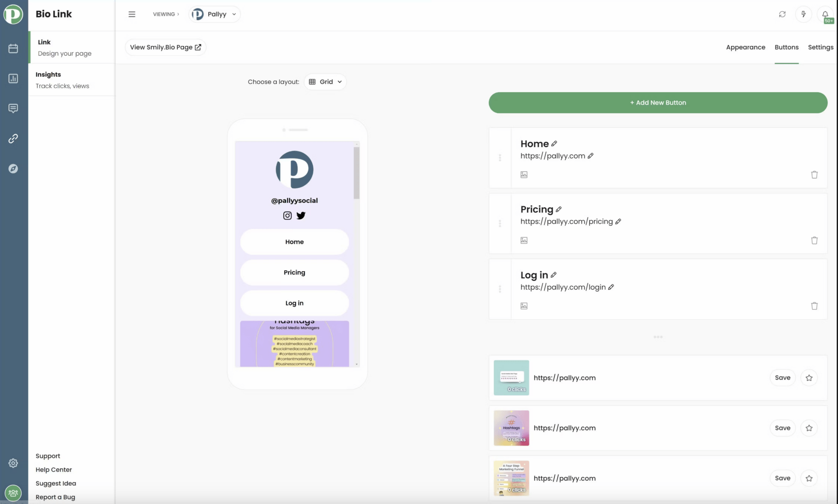Open the Help Center link

[x=53, y=470]
